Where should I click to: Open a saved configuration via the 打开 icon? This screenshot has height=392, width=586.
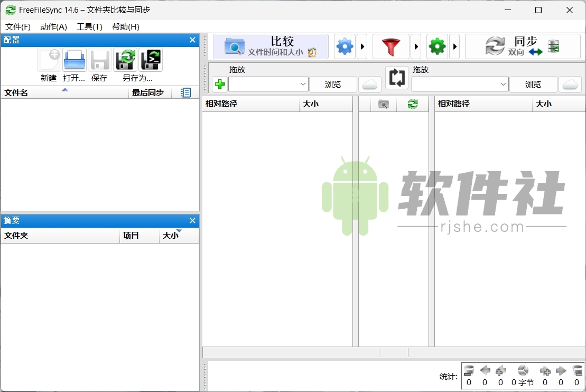click(x=74, y=60)
